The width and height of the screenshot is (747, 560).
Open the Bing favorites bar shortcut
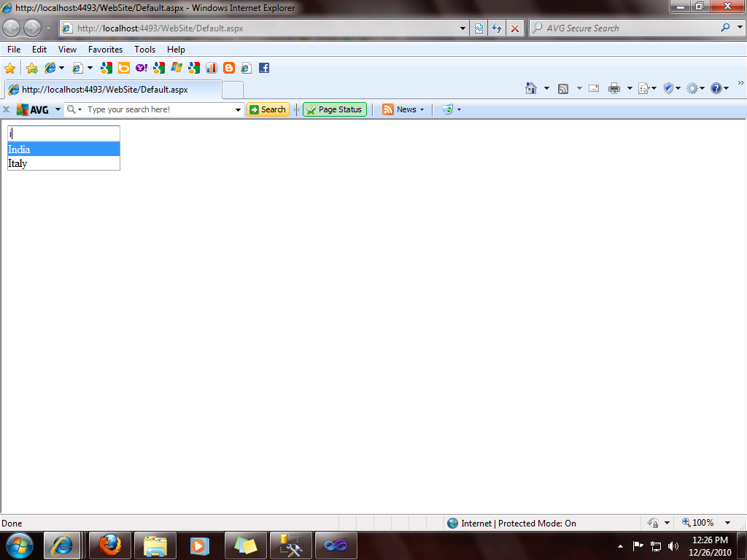coord(124,68)
